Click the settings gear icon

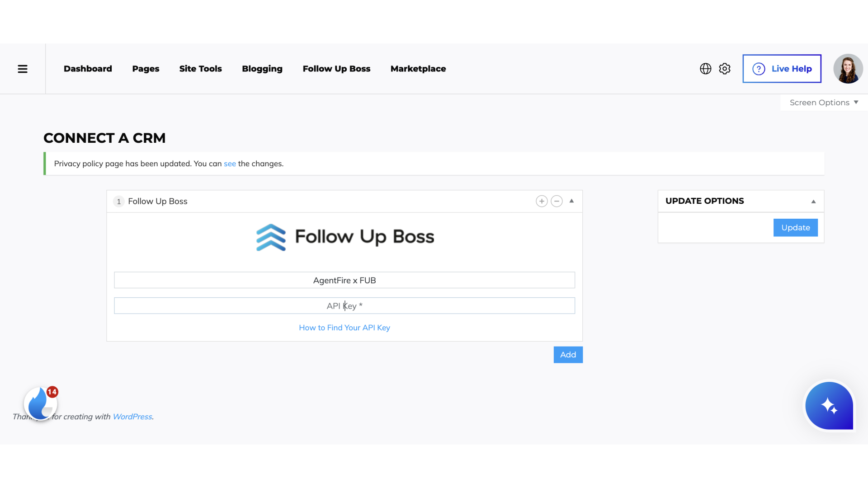(724, 69)
